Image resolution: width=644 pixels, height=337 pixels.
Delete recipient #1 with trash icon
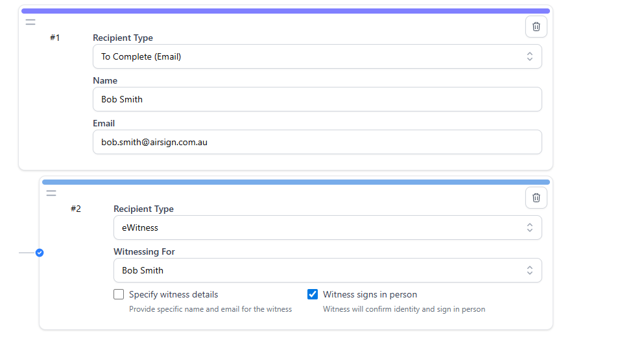[536, 27]
